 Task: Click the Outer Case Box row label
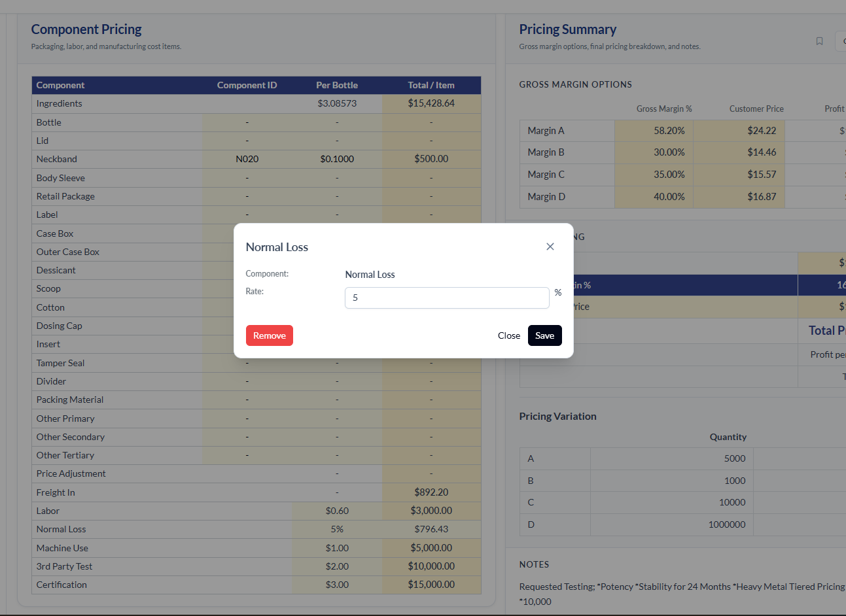click(67, 252)
